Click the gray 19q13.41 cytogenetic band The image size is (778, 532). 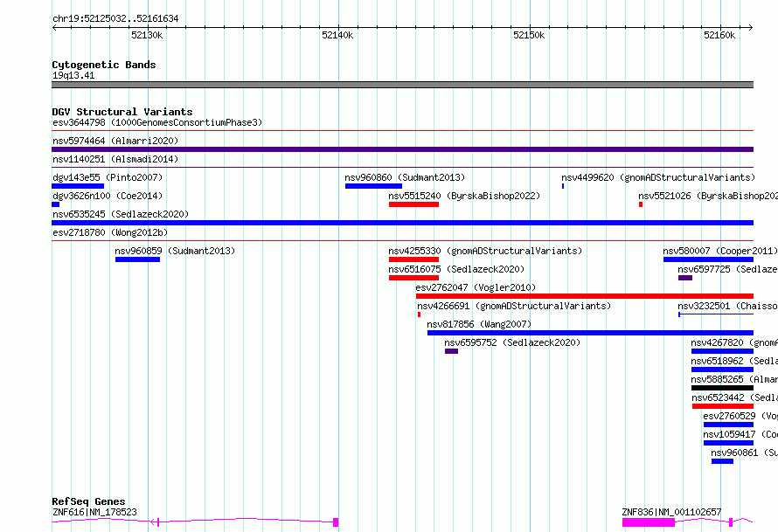click(402, 85)
